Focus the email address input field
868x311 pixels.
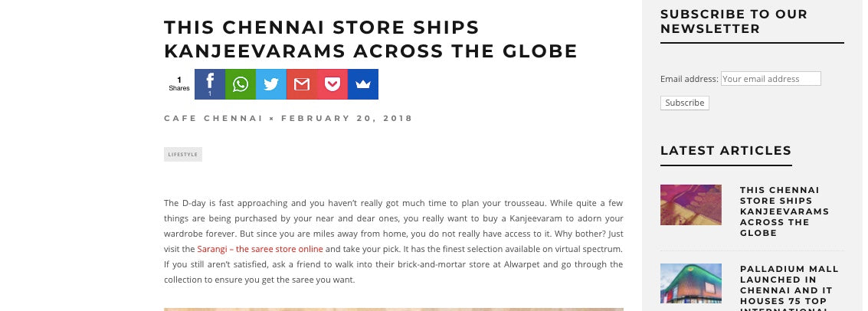point(771,79)
